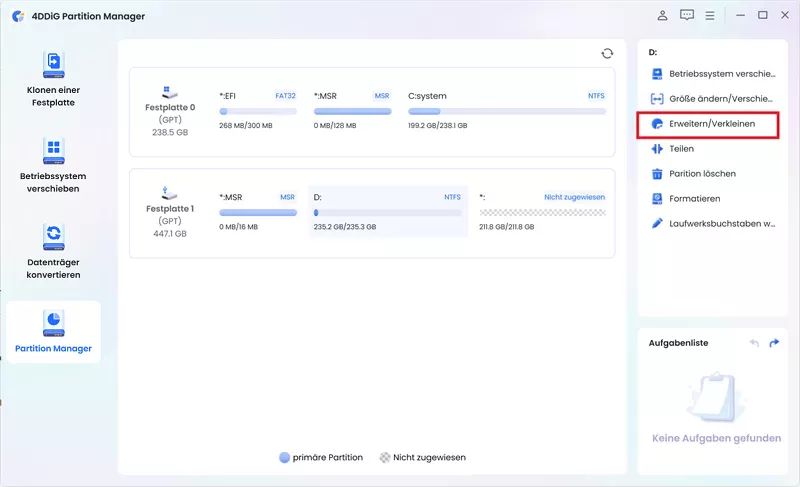This screenshot has height=487, width=800.
Task: Click the refresh disks icon
Action: click(607, 54)
